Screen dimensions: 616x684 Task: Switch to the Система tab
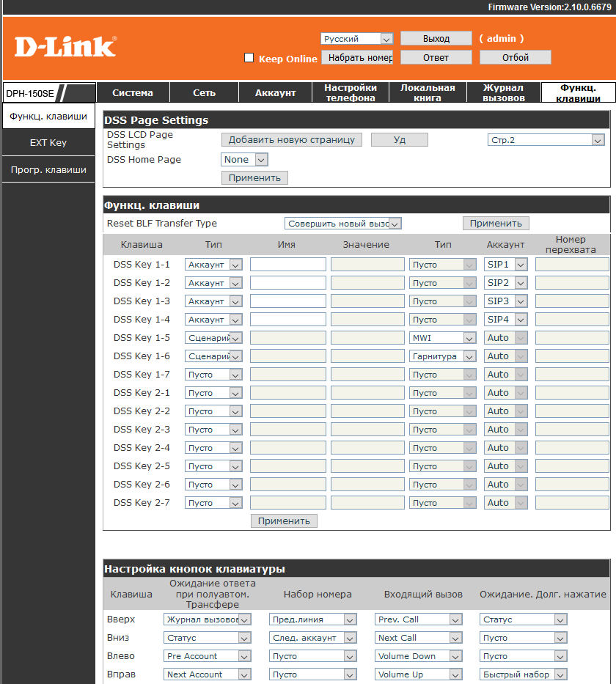pyautogui.click(x=133, y=92)
